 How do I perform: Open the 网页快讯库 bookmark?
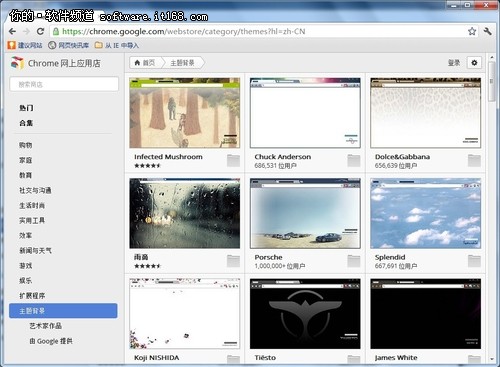tap(69, 45)
